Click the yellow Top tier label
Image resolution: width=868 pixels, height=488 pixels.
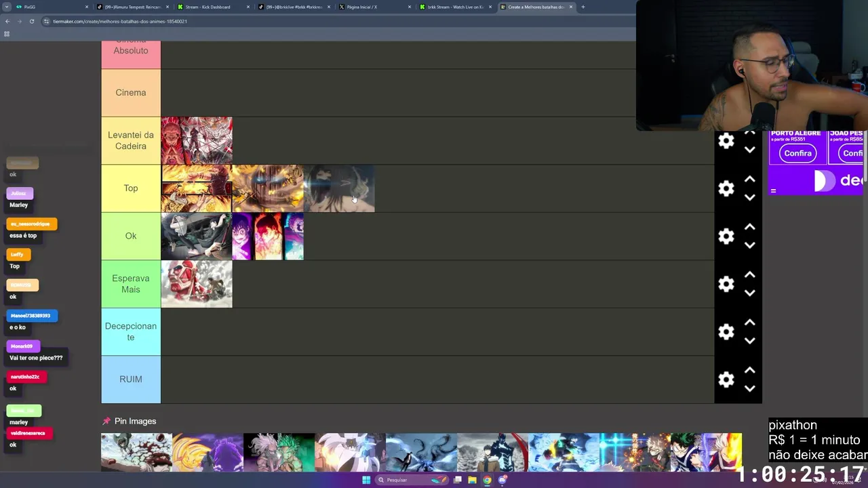(x=131, y=188)
